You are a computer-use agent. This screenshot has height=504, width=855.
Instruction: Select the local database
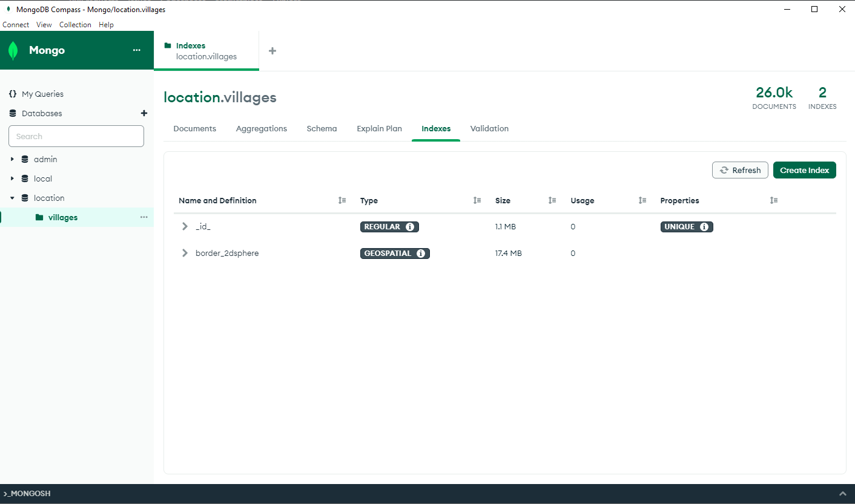click(x=43, y=178)
